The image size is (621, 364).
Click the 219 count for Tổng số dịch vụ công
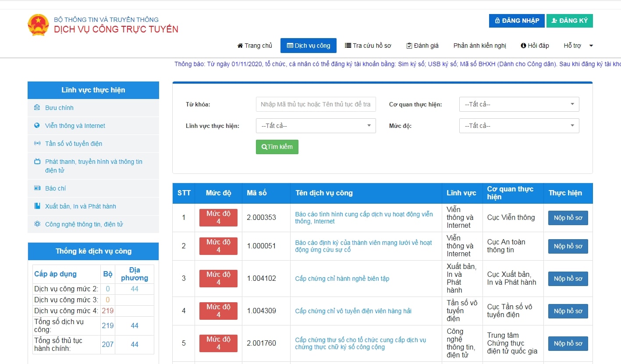point(107,326)
